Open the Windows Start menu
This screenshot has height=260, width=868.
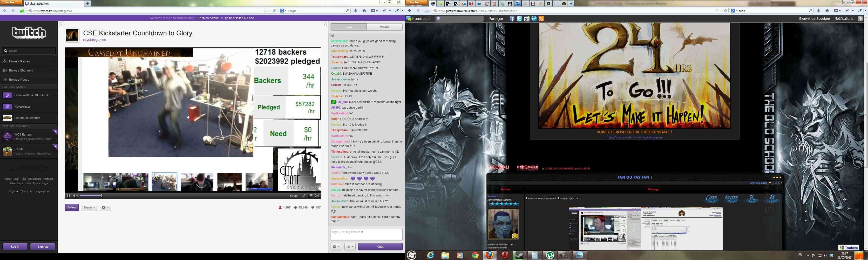pos(411,255)
